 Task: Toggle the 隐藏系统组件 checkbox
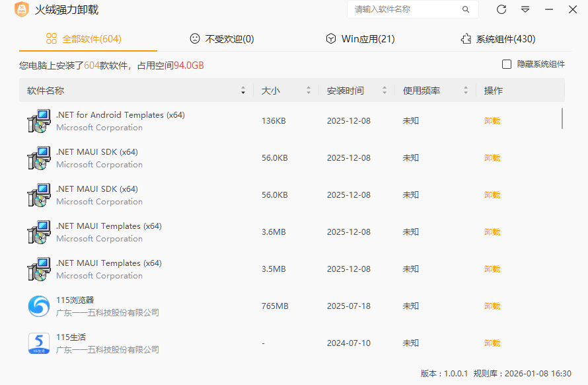[x=507, y=64]
